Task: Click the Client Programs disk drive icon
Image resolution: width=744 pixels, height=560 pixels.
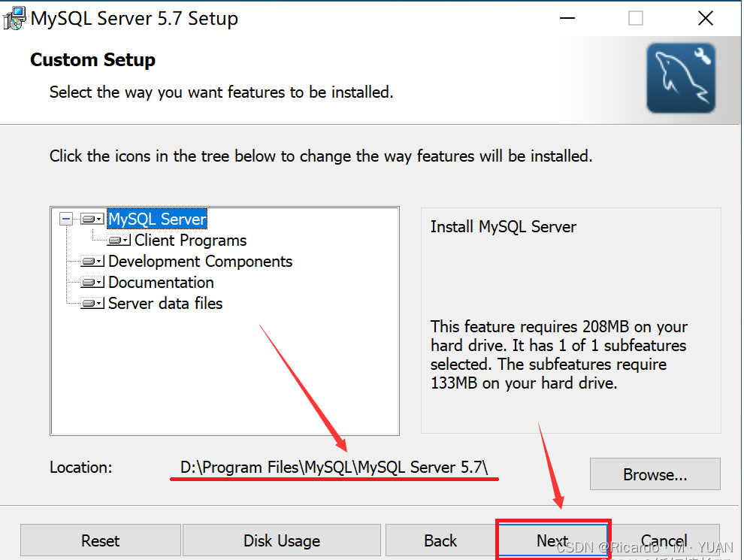Action: pyautogui.click(x=115, y=241)
